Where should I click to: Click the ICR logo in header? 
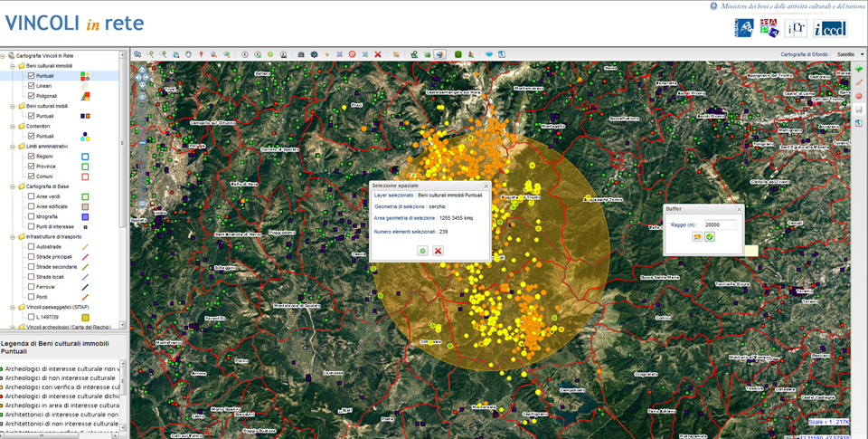coord(796,28)
